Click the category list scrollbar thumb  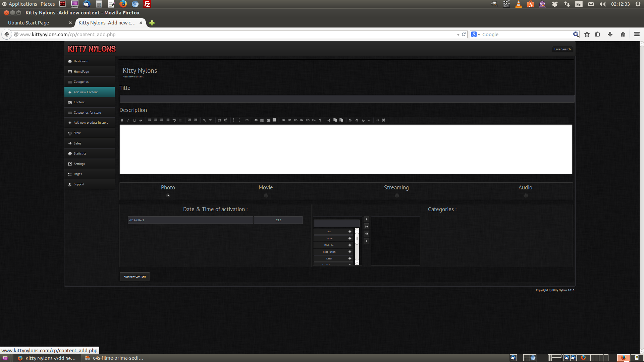(x=357, y=238)
